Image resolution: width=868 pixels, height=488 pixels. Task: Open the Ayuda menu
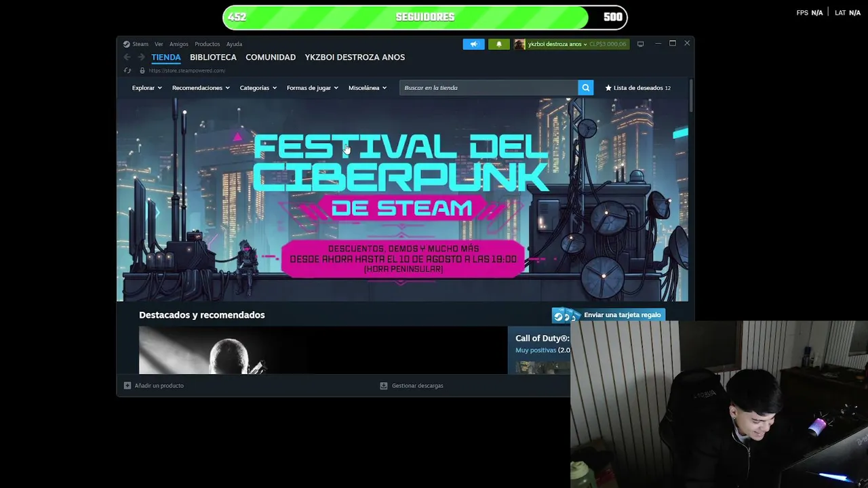point(234,44)
